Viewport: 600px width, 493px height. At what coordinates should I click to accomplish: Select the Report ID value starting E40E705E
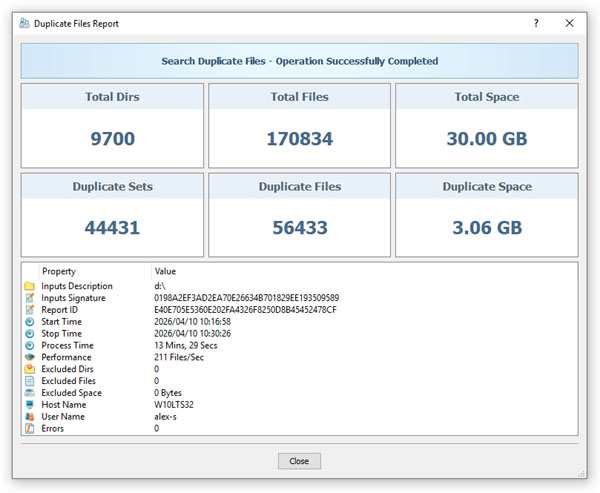point(245,310)
